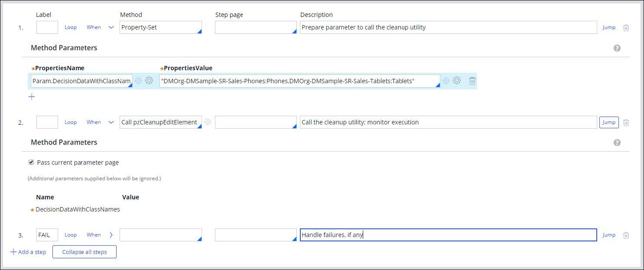Screen dimensions: 644x270
Task: Open the Property-Set method field
Action: pyautogui.click(x=160, y=27)
